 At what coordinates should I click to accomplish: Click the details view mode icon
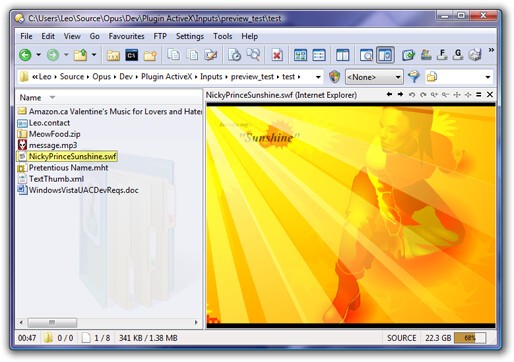[319, 55]
